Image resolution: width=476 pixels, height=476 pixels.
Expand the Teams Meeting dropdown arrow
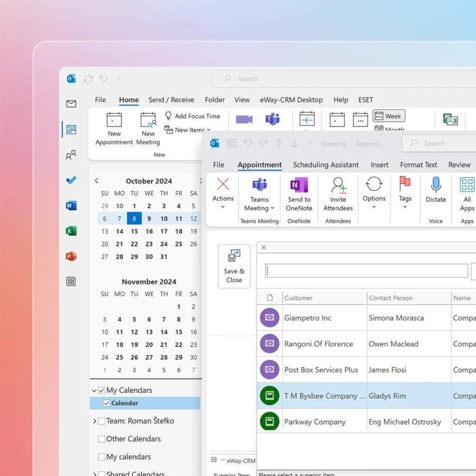click(x=272, y=208)
